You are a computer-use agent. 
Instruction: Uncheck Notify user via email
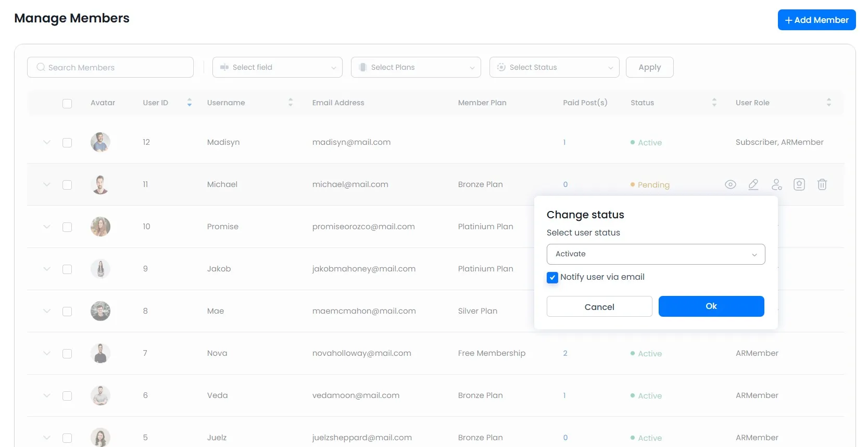coord(552,278)
